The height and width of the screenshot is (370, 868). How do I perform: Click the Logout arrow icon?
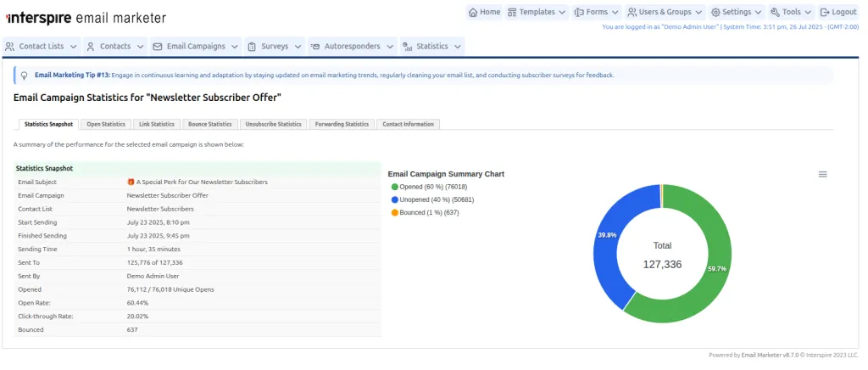(x=824, y=12)
